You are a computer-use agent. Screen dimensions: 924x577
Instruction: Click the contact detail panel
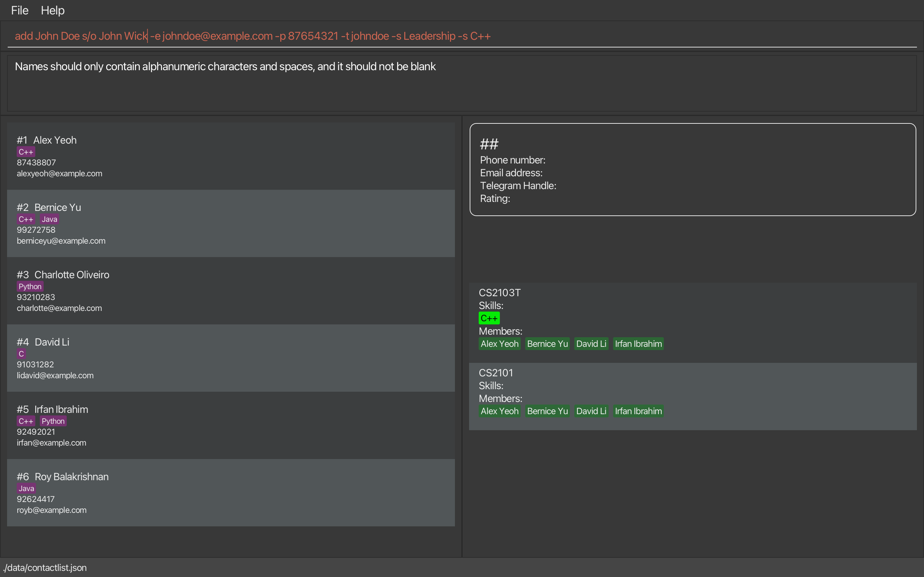click(x=692, y=170)
